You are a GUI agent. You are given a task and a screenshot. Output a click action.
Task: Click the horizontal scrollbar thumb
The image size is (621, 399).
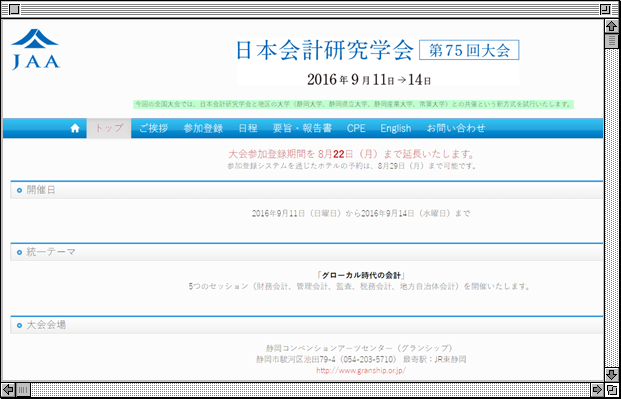pyautogui.click(x=23, y=389)
